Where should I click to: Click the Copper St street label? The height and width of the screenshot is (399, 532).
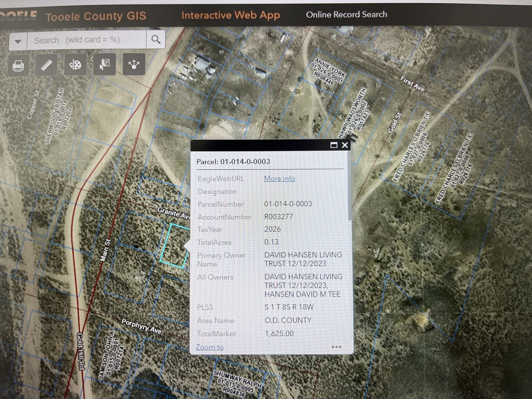pos(33,105)
